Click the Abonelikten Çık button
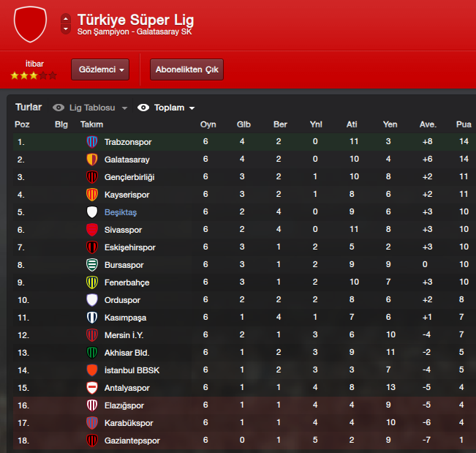 pos(186,70)
